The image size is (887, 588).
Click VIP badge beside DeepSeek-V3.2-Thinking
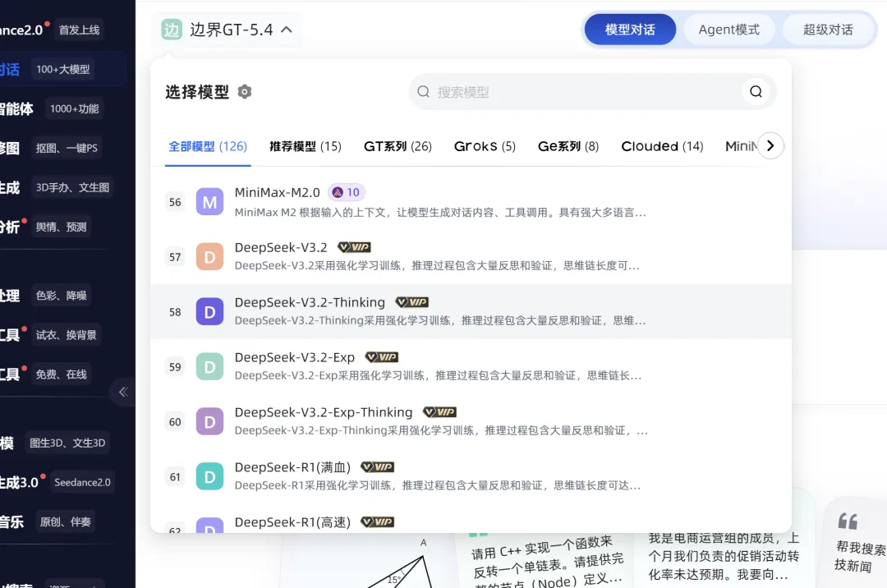(411, 302)
